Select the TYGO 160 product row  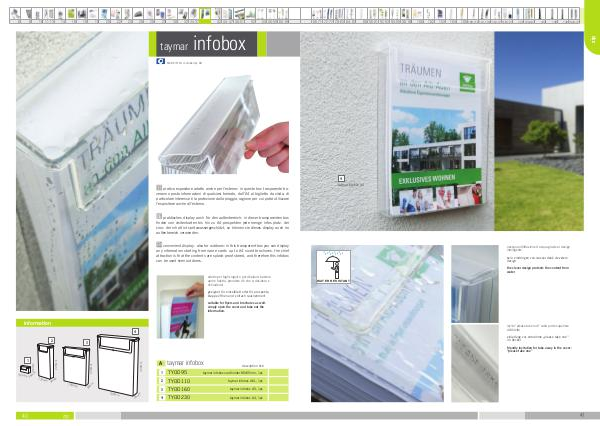coord(223,389)
